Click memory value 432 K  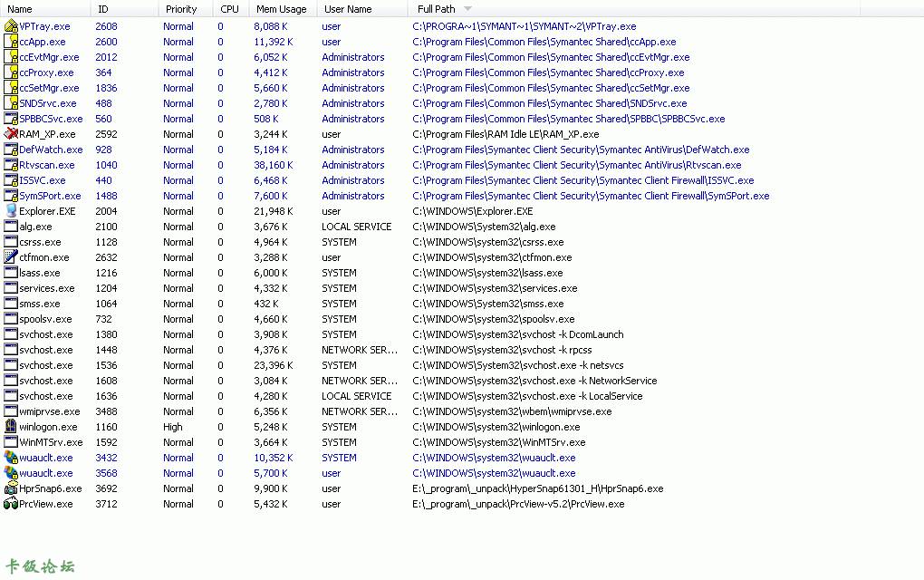pyautogui.click(x=266, y=304)
